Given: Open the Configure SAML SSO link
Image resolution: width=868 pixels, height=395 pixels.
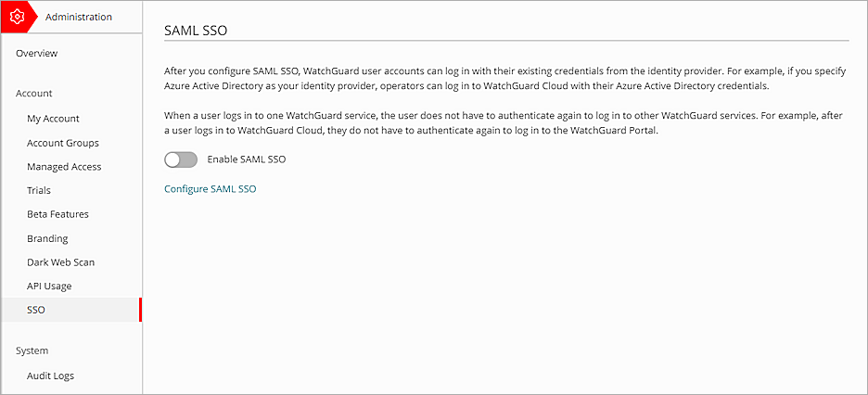Looking at the screenshot, I should pos(210,189).
